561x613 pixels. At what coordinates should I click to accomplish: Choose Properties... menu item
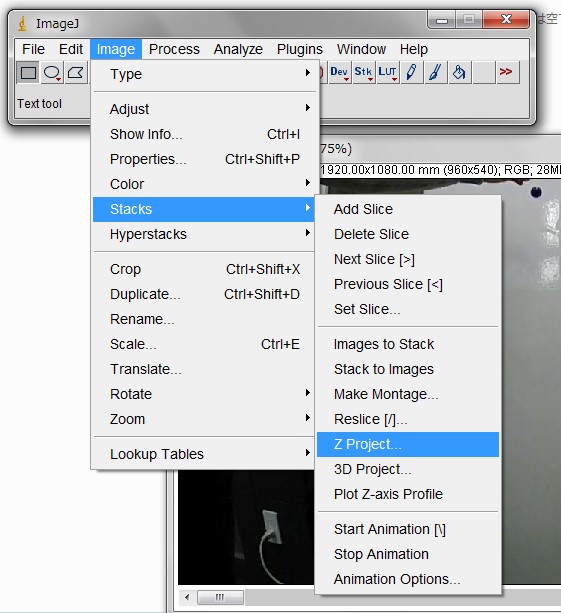point(203,159)
